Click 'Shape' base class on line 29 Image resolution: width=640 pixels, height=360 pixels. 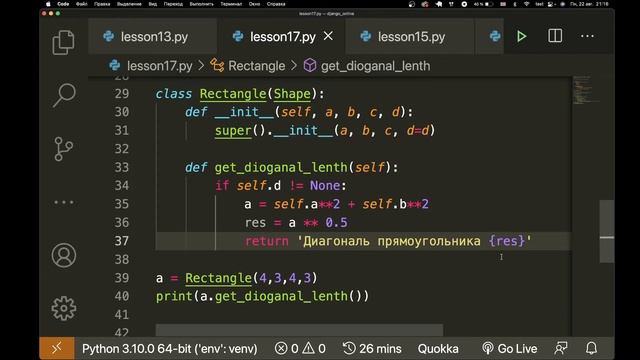click(292, 94)
